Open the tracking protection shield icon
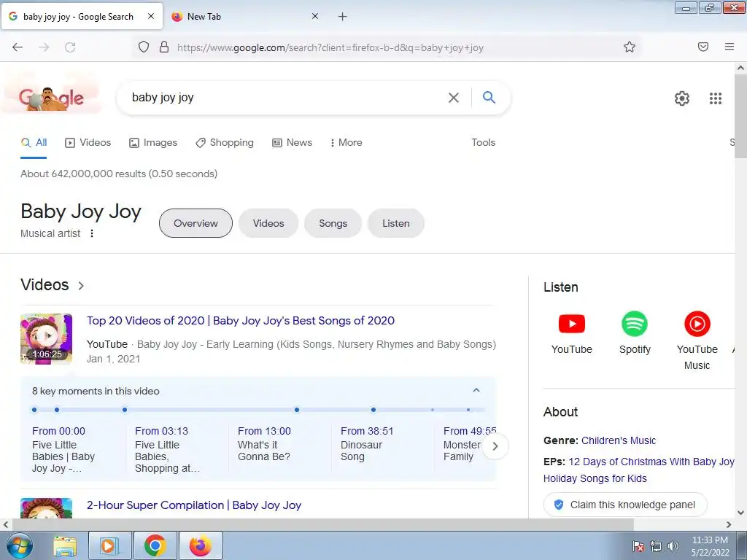The image size is (747, 560). click(144, 47)
